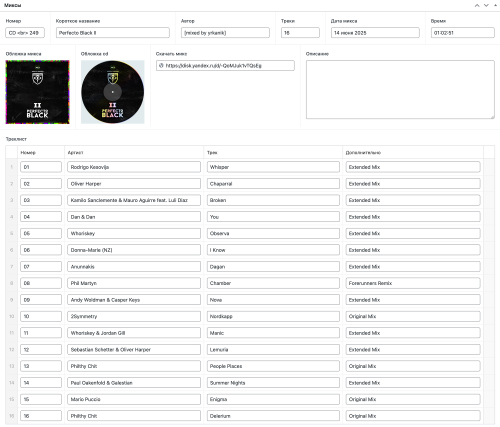Edit the Автор field '(mixed by yrkanik)'
The height and width of the screenshot is (427, 500).
pos(225,33)
